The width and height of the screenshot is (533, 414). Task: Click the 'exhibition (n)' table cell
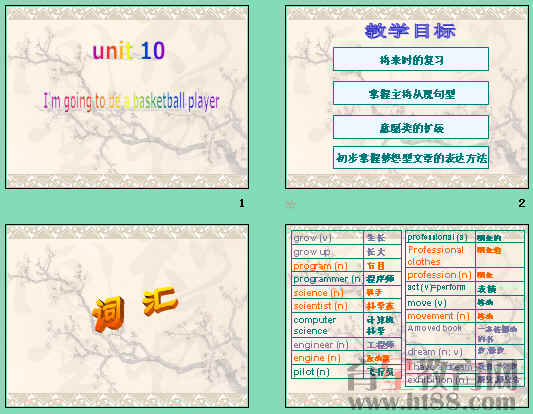pos(440,380)
